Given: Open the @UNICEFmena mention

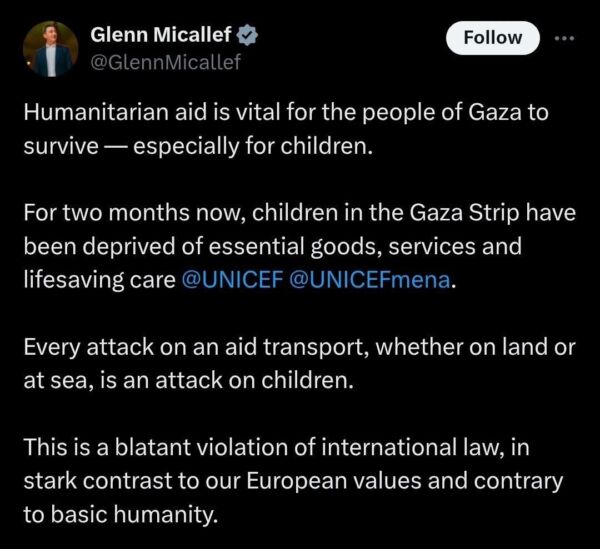Looking at the screenshot, I should coord(370,280).
